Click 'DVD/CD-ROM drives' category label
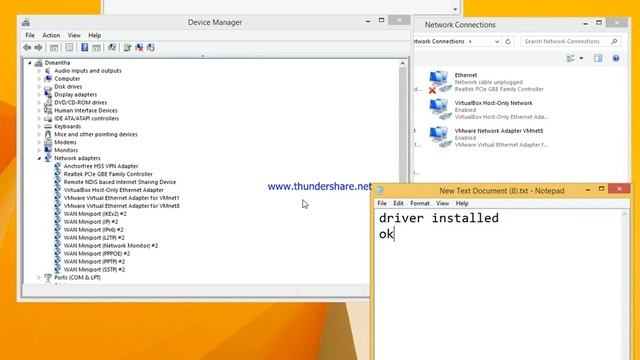The height and width of the screenshot is (360, 640). tap(80, 102)
